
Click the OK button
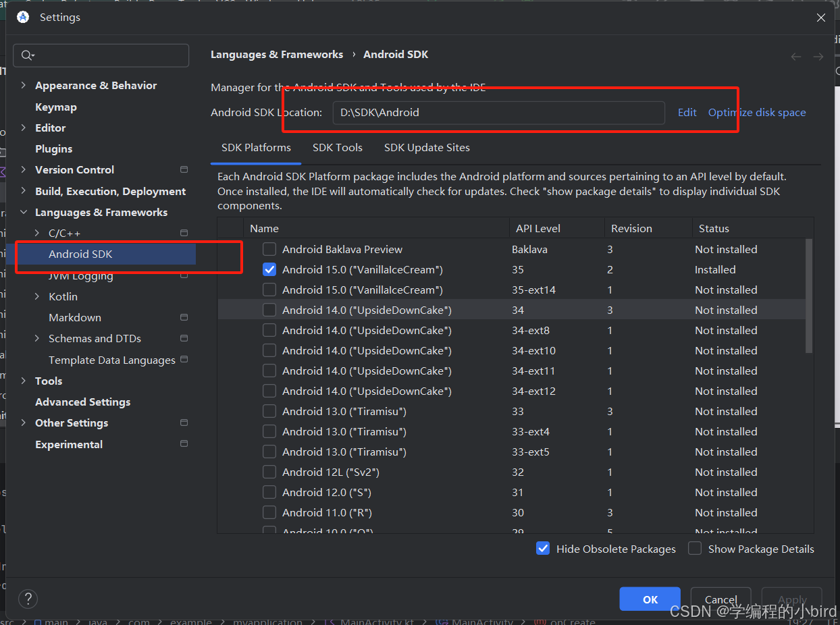click(x=650, y=599)
